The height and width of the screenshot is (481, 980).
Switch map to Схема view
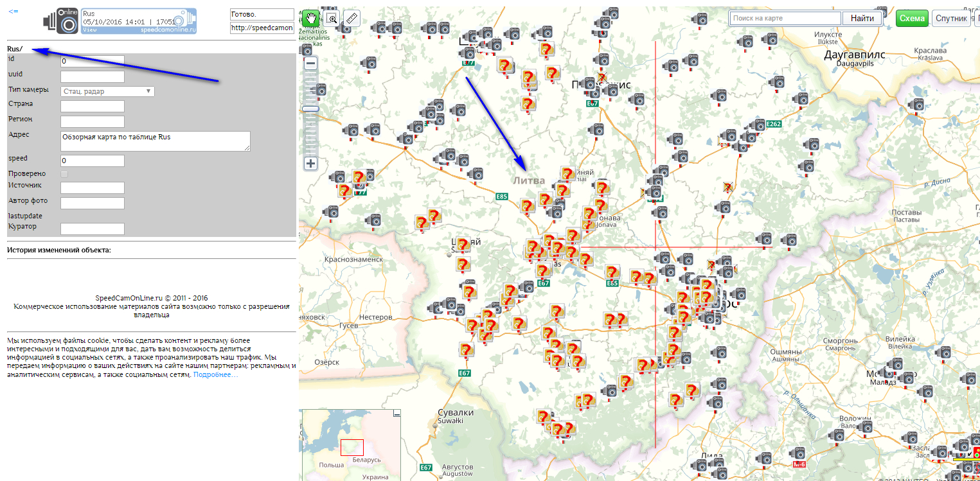912,19
